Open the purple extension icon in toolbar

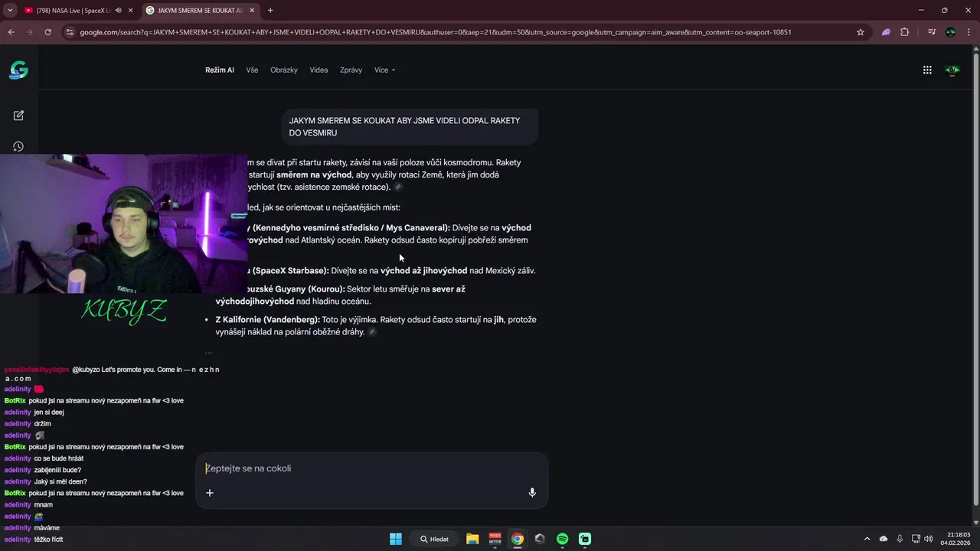click(x=886, y=32)
